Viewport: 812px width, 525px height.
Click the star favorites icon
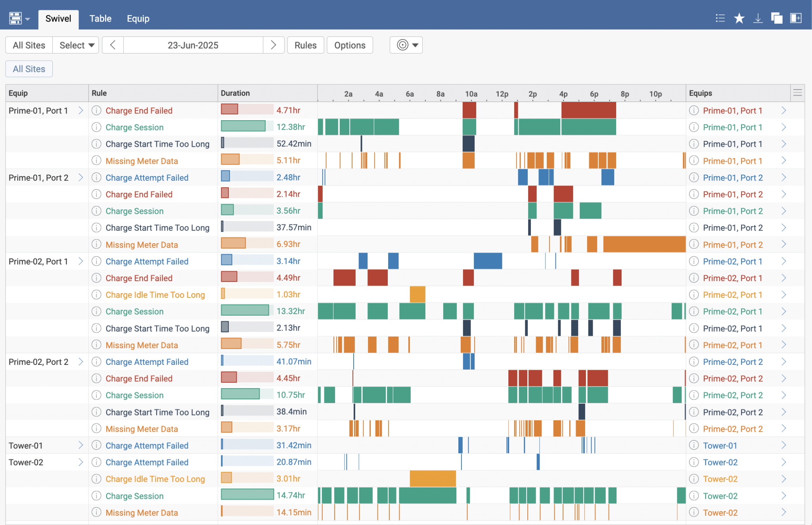point(739,18)
